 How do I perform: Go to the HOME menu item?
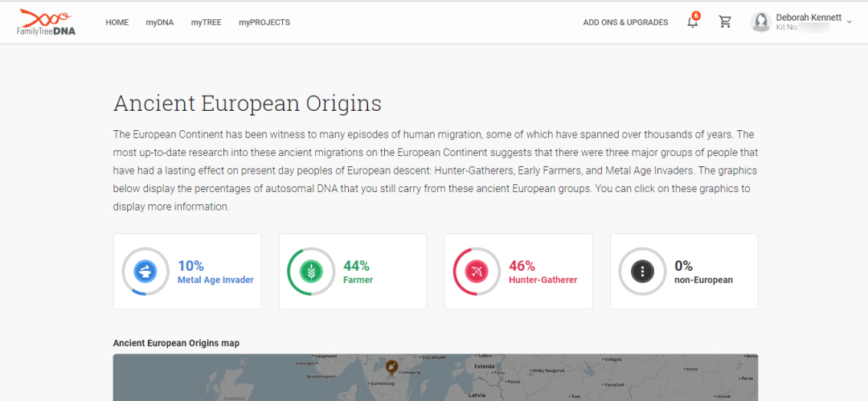[117, 23]
